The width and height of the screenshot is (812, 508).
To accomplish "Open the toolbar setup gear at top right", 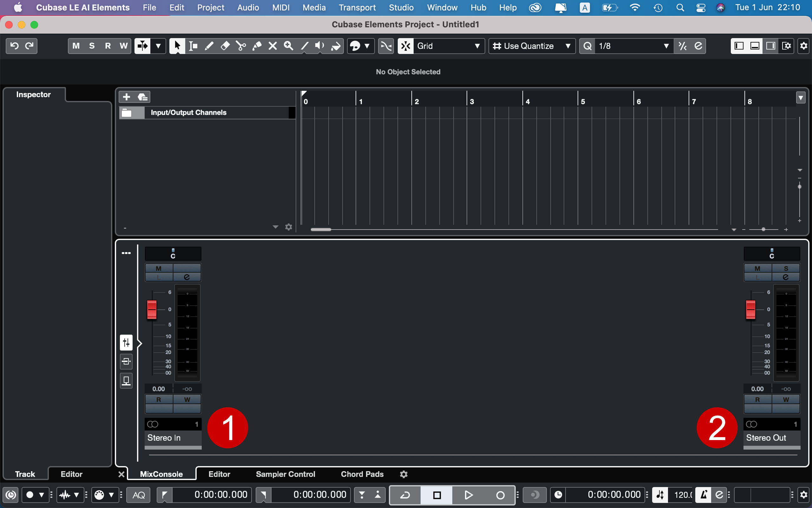I will (x=804, y=46).
